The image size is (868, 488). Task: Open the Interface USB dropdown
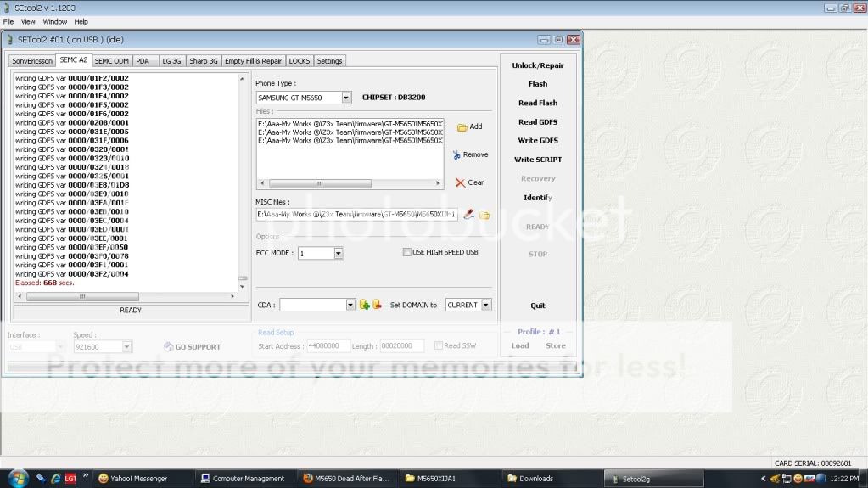pos(59,347)
